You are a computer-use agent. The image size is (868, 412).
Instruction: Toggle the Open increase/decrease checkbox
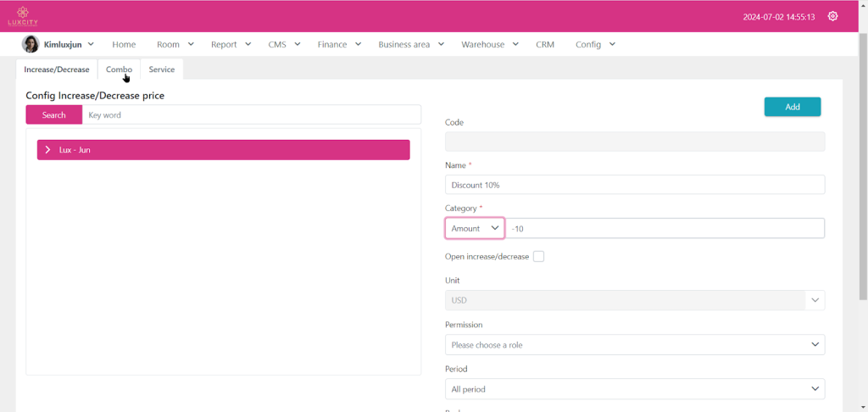click(538, 257)
